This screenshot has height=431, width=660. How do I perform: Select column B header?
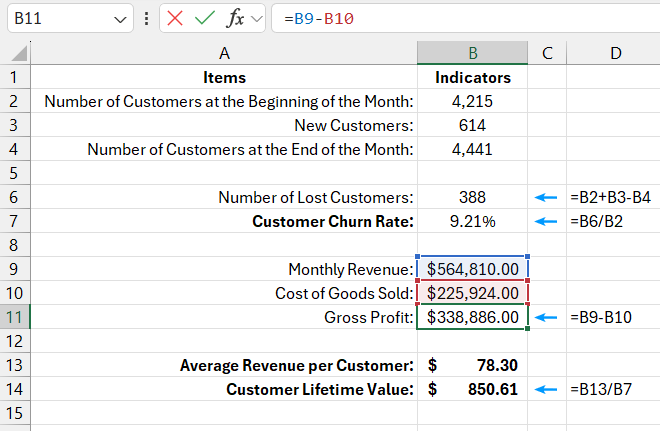(x=472, y=53)
